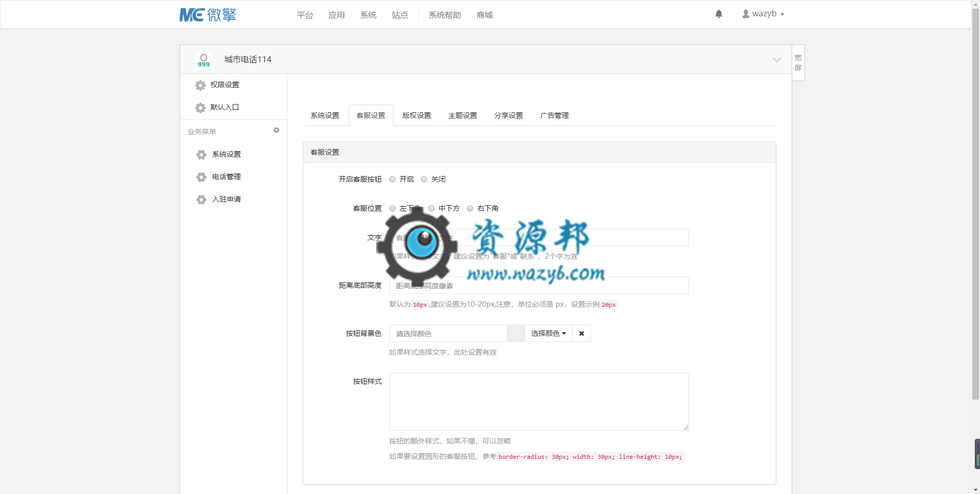Screen dimensions: 980x494
Task: Switch to 分享设置 tab
Action: click(x=509, y=115)
